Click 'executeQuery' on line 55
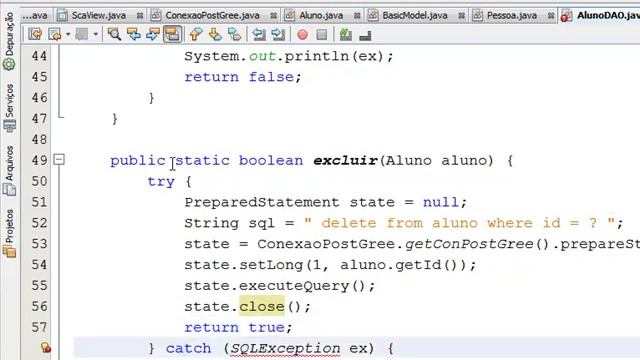This screenshot has height=360, width=640. coord(294,286)
